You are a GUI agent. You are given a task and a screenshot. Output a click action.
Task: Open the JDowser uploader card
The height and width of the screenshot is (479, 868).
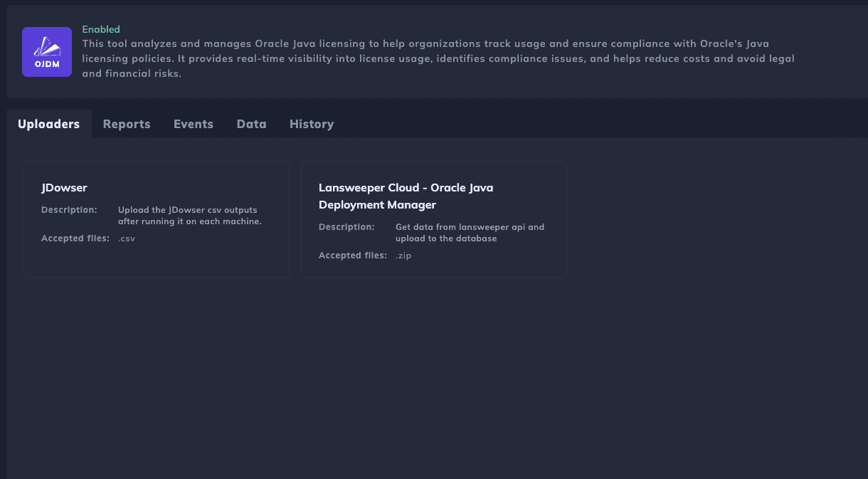click(x=157, y=219)
